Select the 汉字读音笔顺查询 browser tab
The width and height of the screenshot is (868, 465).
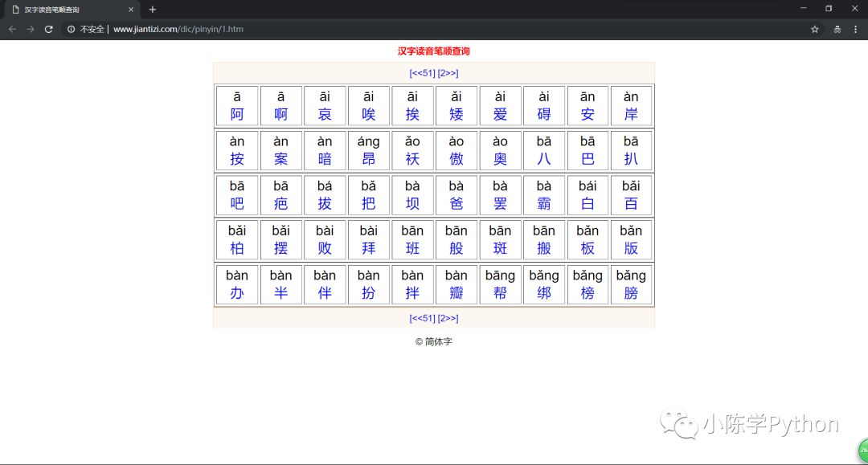point(72,10)
